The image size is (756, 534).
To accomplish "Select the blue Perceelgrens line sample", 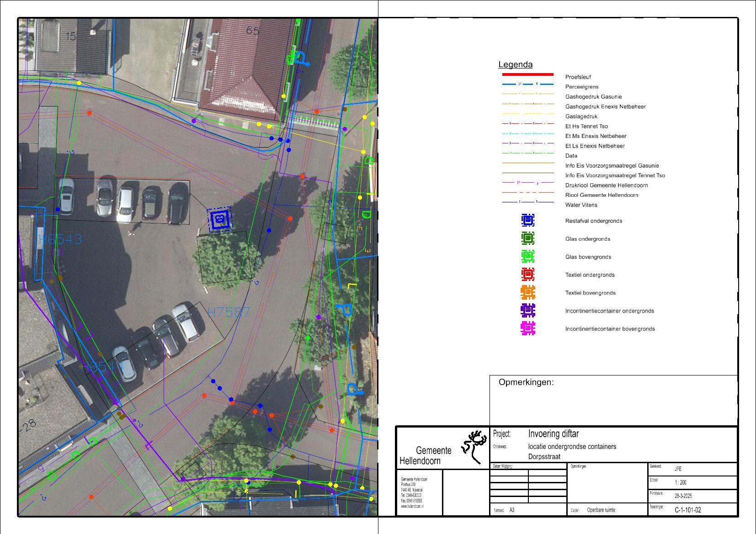I will [527, 85].
